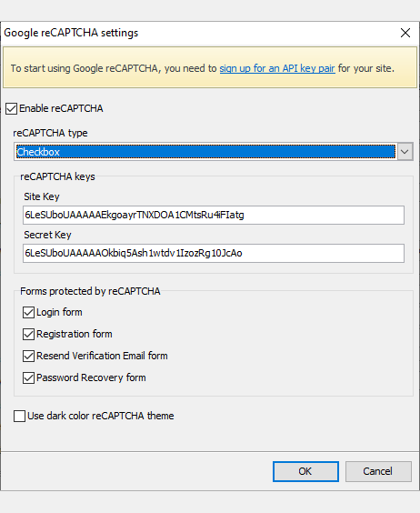Open sign up for an API key pair link
The width and height of the screenshot is (420, 513).
pos(277,68)
